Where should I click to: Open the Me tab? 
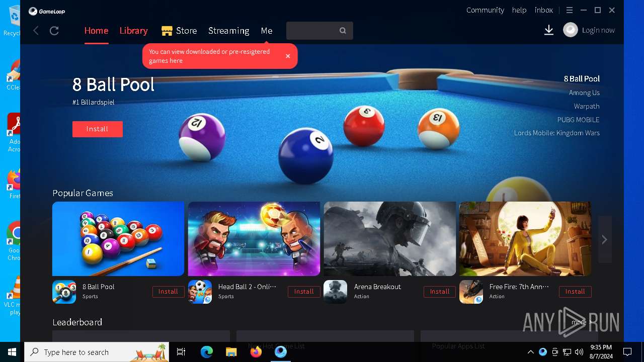(267, 31)
